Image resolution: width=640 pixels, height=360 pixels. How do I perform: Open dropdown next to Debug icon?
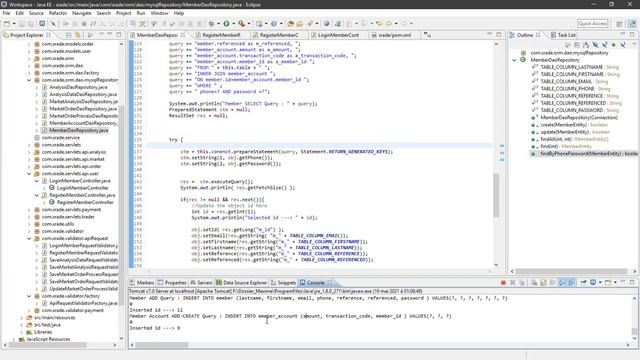pyautogui.click(x=218, y=24)
